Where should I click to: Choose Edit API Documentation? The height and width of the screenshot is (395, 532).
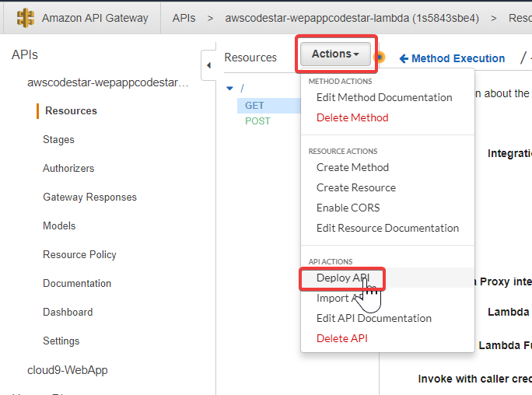coord(374,318)
